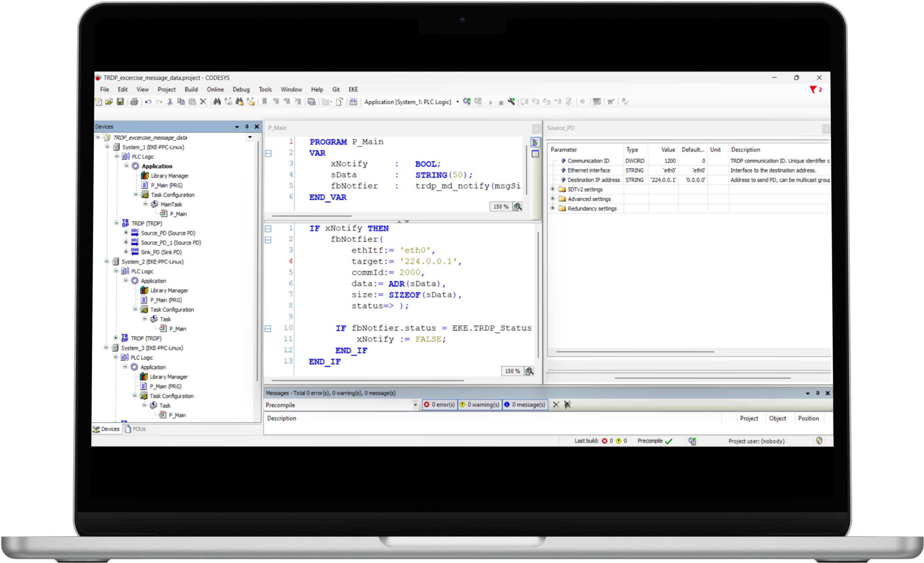Select Sink_PD (Sink PD) in device tree
The width and height of the screenshot is (924, 563).
coord(161,252)
